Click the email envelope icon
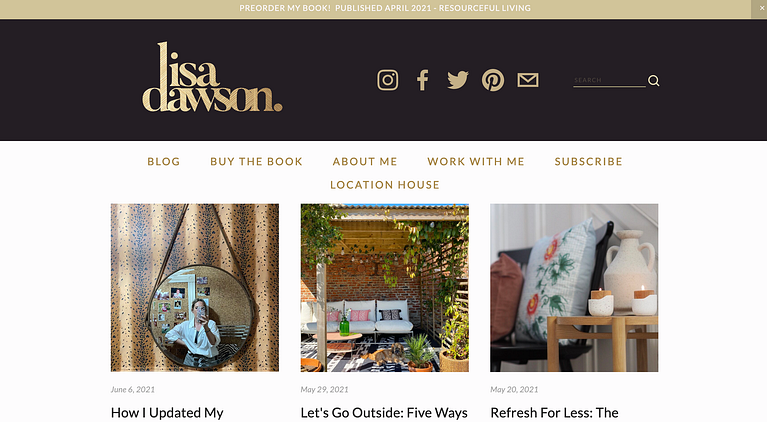The width and height of the screenshot is (767, 422). click(x=528, y=80)
